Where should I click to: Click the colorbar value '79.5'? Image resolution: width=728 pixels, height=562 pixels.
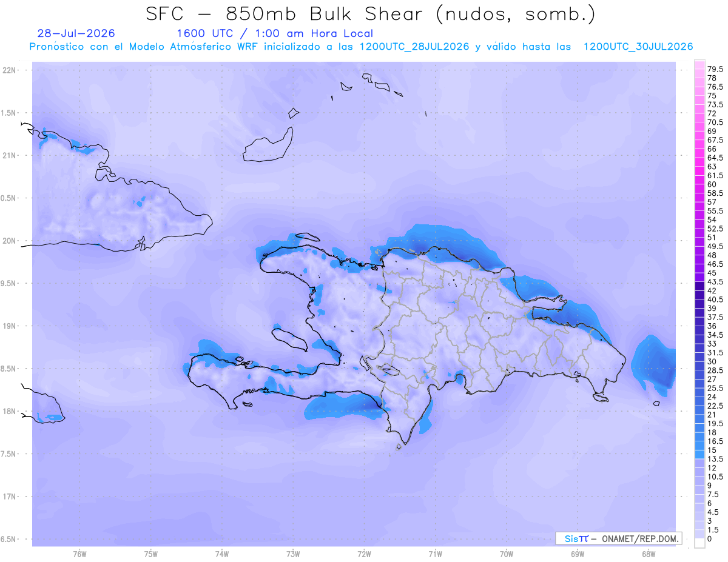click(x=715, y=70)
